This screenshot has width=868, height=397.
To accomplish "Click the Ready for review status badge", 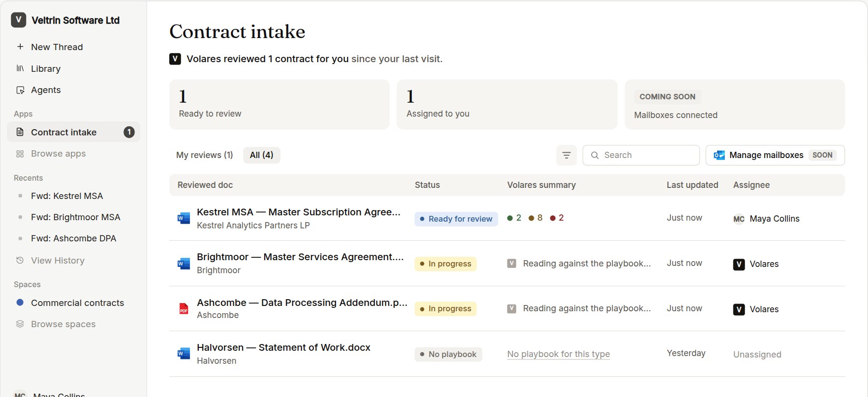I will tap(456, 219).
